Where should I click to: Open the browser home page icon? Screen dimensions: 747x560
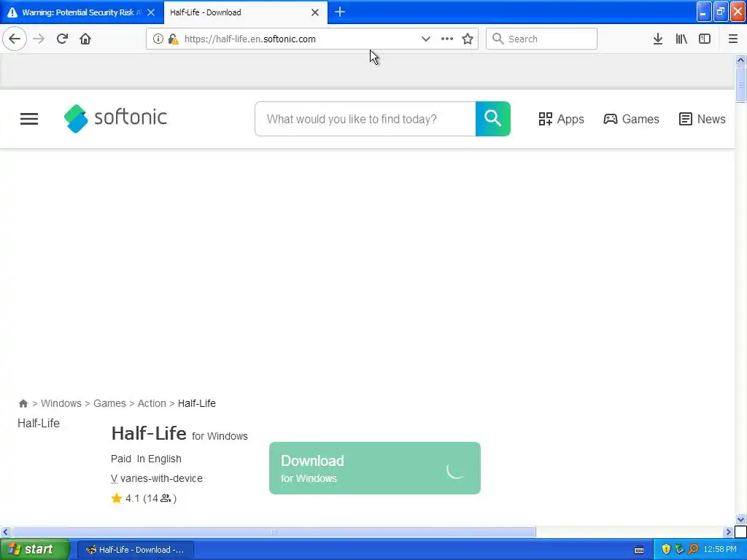tap(85, 39)
